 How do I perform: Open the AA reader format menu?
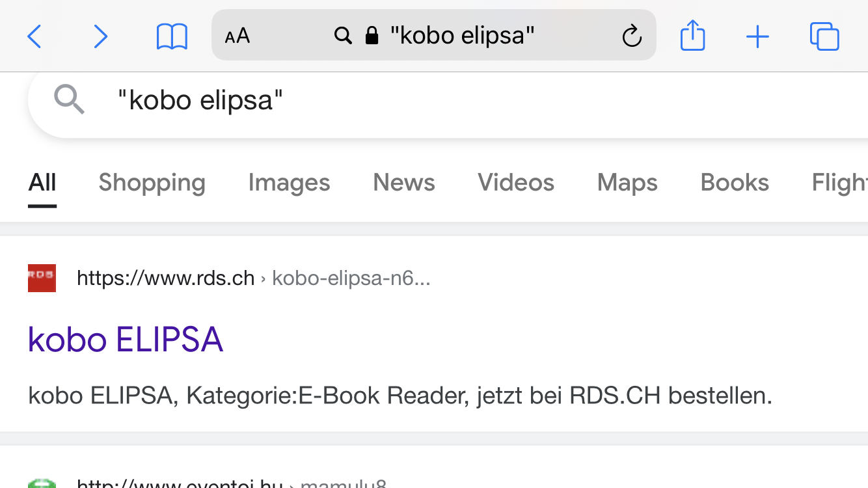(237, 36)
